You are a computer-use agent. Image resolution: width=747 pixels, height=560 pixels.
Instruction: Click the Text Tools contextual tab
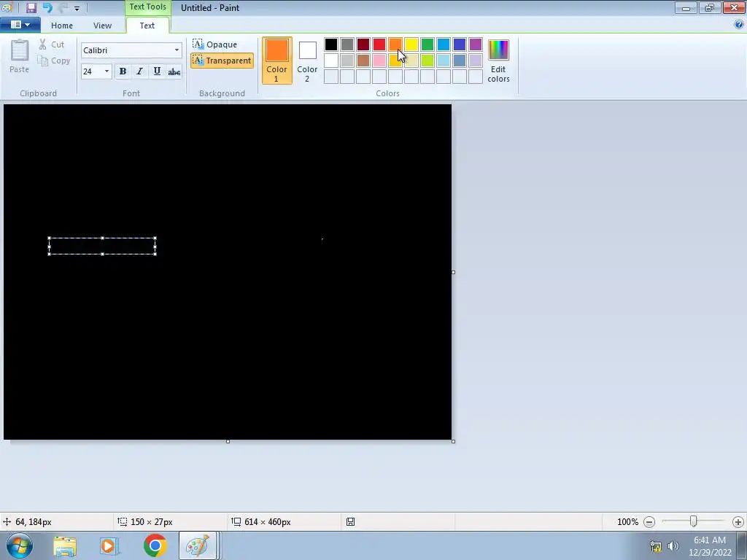click(x=147, y=7)
